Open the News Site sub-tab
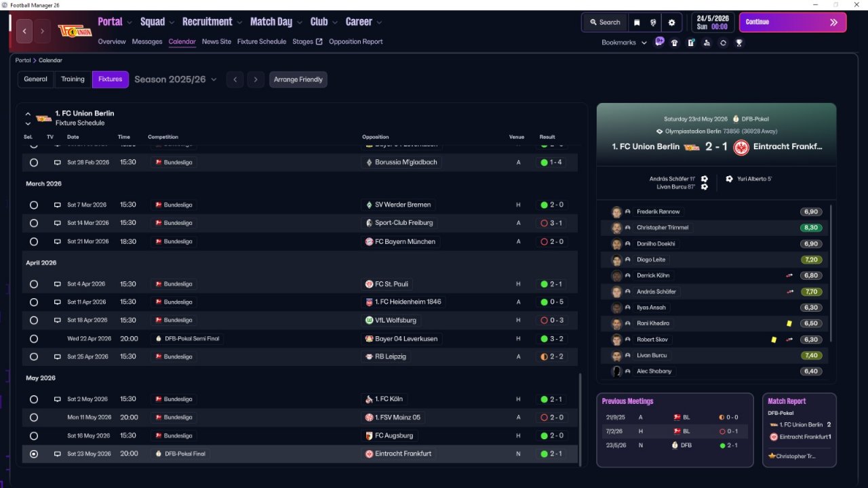The height and width of the screenshot is (488, 868). [216, 41]
